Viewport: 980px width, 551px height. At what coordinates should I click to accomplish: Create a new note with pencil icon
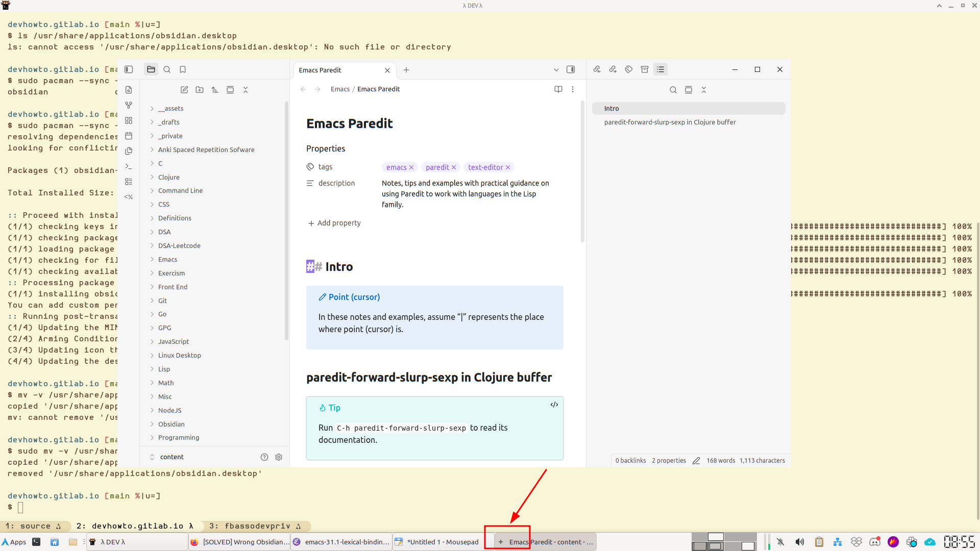(x=184, y=90)
